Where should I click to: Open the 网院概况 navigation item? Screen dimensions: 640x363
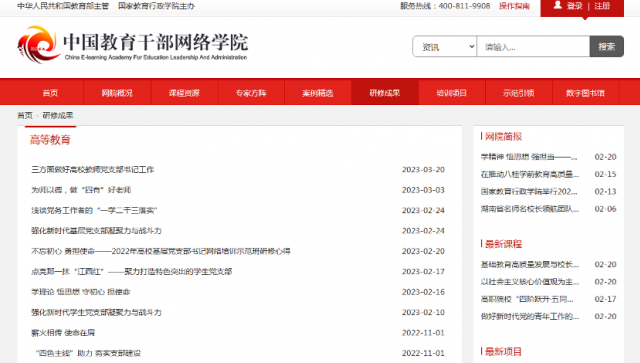click(x=117, y=93)
